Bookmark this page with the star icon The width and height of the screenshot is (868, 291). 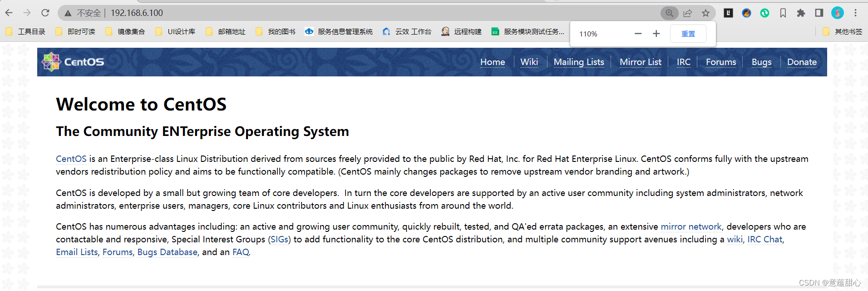(x=705, y=13)
